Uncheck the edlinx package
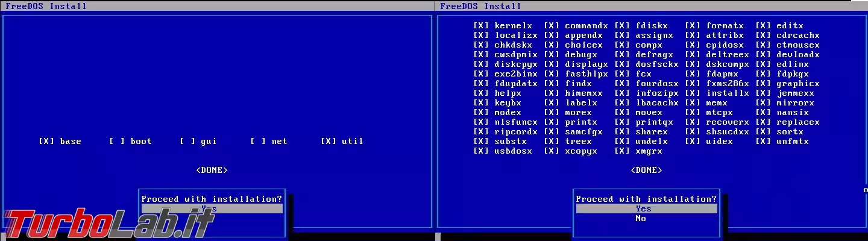Image resolution: width=868 pixels, height=241 pixels. 763,64
